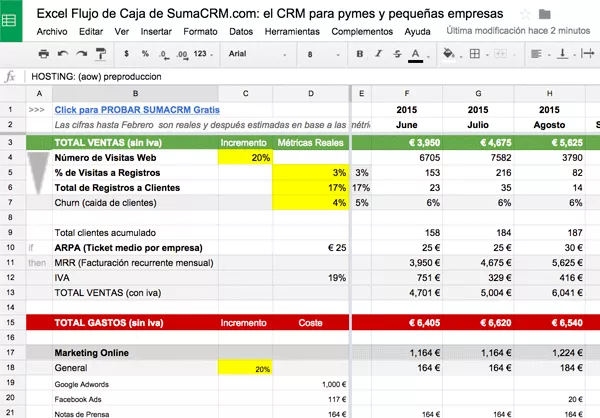600x418 pixels.
Task: Open the Arial font dropdown
Action: tap(258, 54)
